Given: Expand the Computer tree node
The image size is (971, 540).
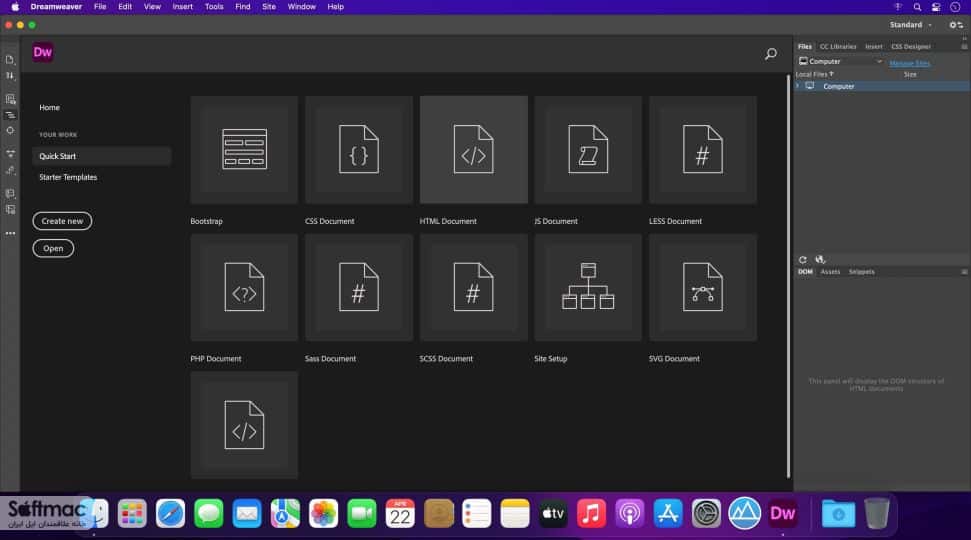Looking at the screenshot, I should tap(798, 86).
